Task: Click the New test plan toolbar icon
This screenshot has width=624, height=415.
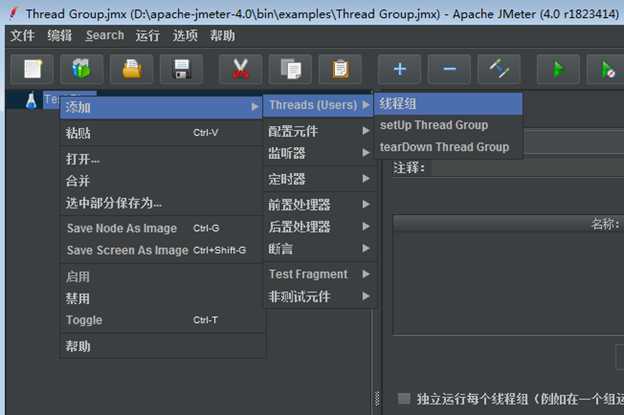Action: click(32, 69)
